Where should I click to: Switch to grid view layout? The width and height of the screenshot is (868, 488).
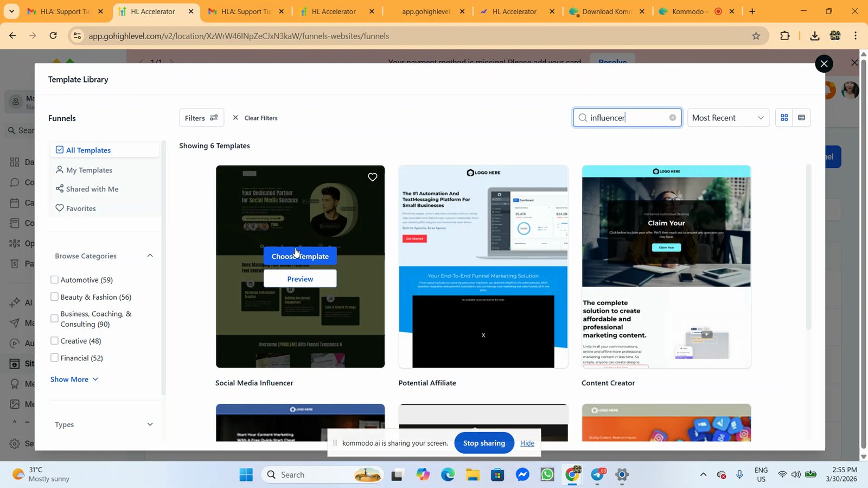coord(784,118)
